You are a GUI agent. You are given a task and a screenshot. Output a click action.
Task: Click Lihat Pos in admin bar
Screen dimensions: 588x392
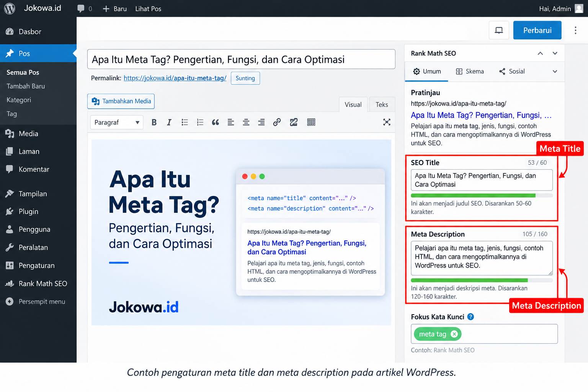click(148, 9)
